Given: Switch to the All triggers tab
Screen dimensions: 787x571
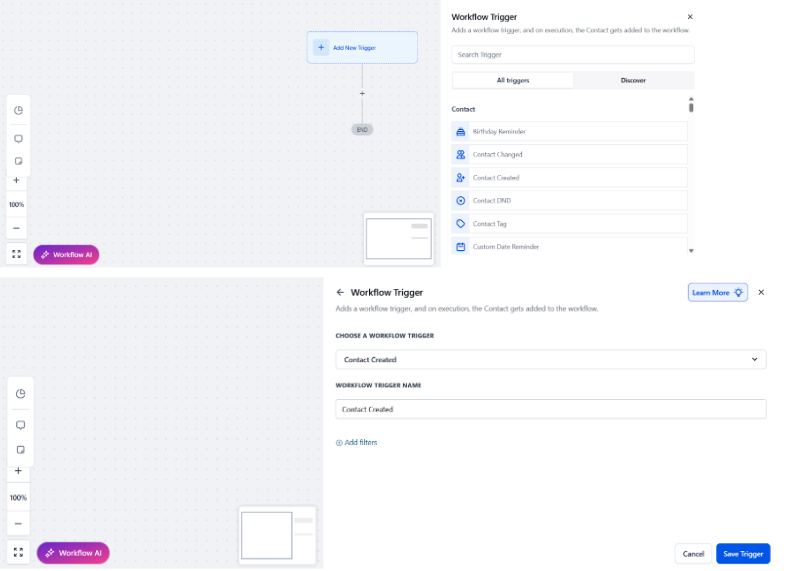Looking at the screenshot, I should point(513,80).
